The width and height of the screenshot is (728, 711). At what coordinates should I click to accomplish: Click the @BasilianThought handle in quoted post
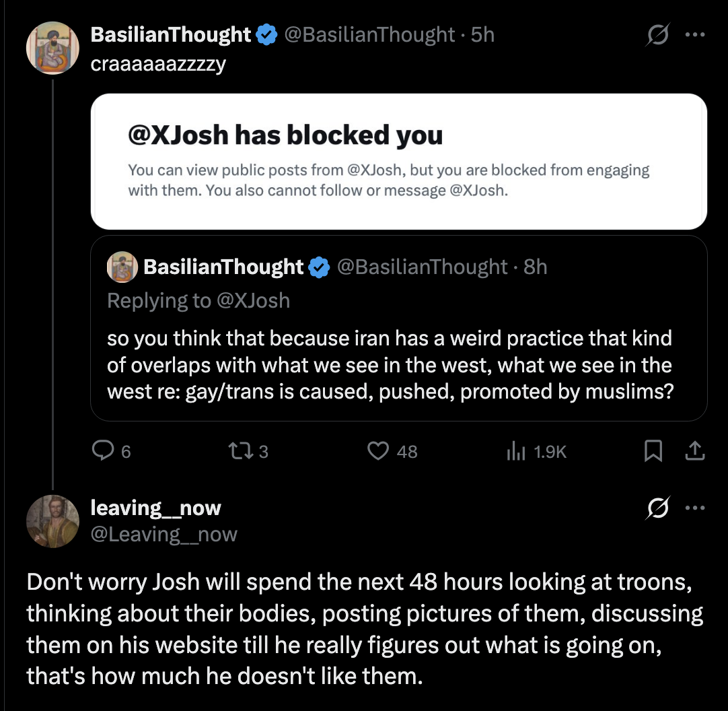point(422,267)
